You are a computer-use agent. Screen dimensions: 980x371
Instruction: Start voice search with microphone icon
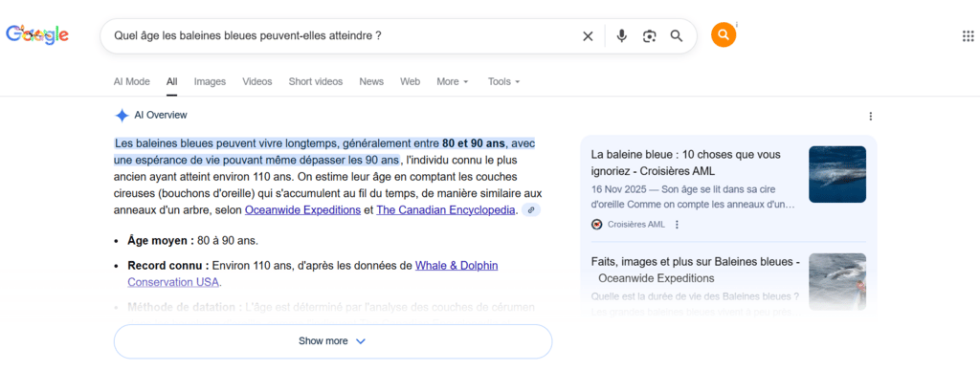pos(621,36)
